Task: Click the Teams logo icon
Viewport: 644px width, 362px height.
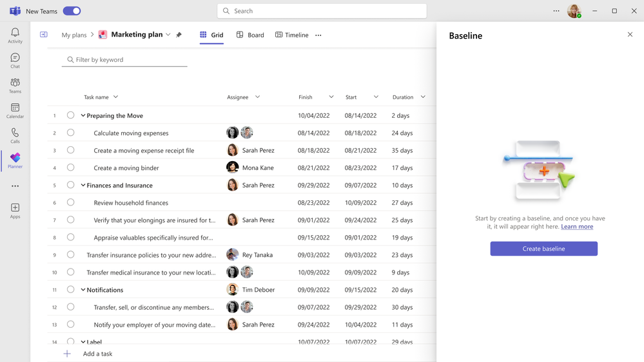Action: pos(15,11)
